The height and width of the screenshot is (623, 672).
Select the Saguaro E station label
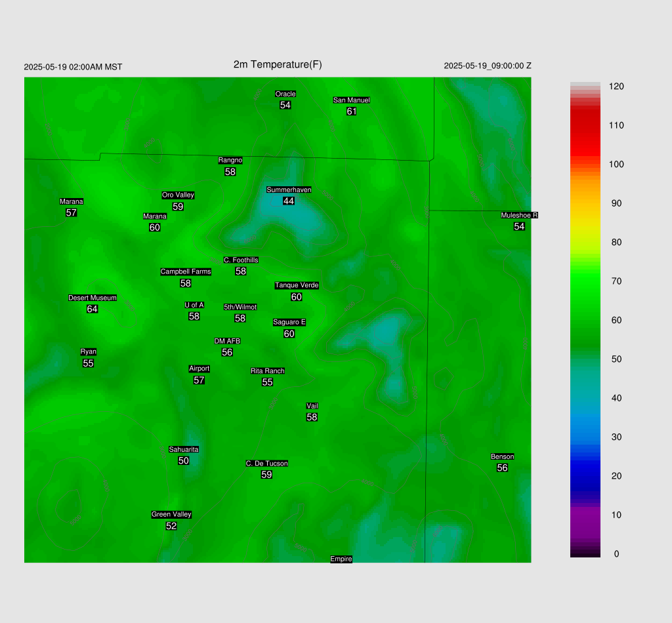[289, 322]
